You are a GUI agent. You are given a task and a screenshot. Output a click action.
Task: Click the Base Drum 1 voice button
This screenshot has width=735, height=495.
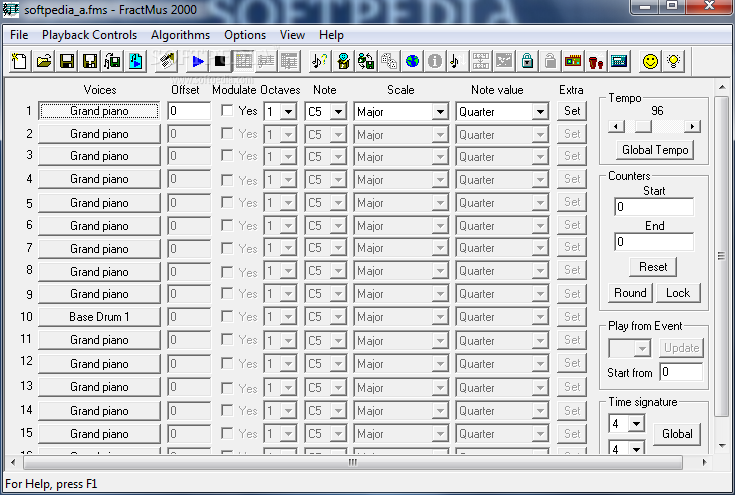[x=99, y=317]
